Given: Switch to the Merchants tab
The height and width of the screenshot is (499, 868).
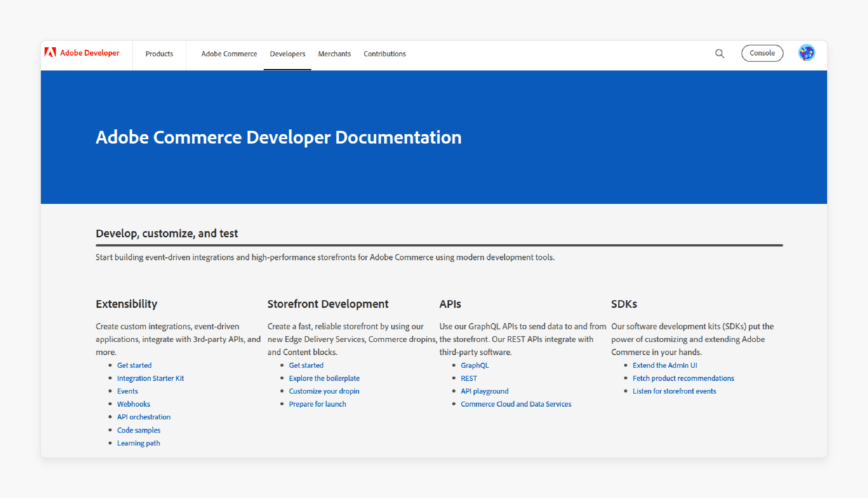Looking at the screenshot, I should pyautogui.click(x=334, y=54).
